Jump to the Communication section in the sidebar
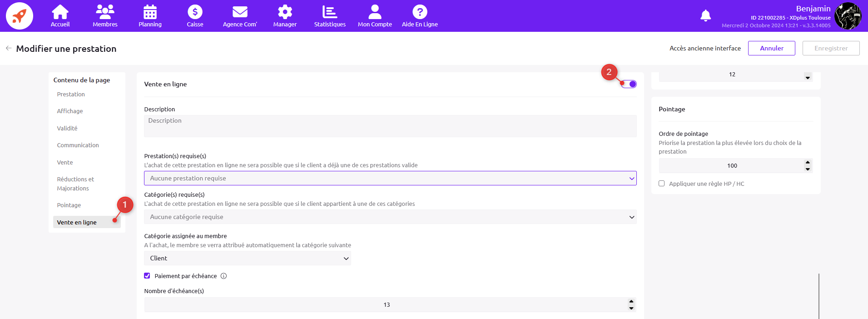Viewport: 868px width, 319px height. (x=78, y=145)
